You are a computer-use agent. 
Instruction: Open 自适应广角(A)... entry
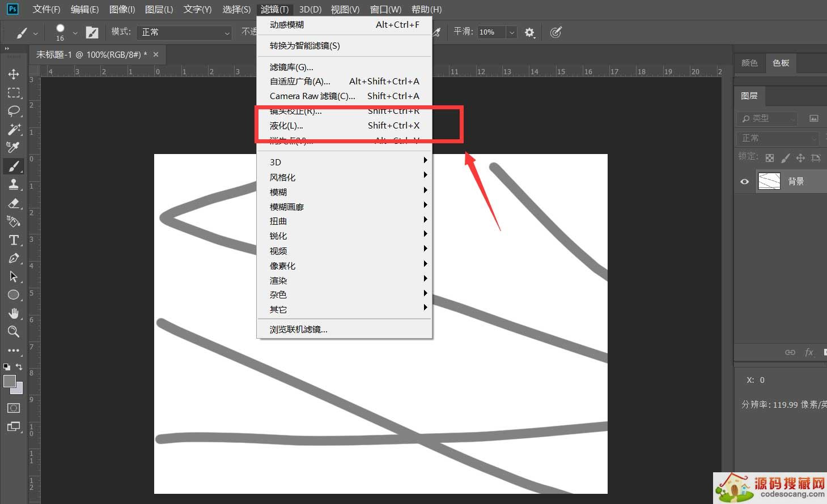(x=345, y=82)
